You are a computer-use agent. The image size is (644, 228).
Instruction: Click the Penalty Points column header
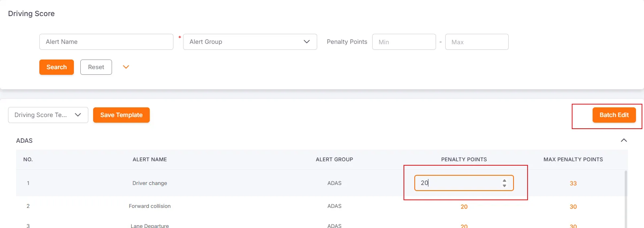pyautogui.click(x=464, y=160)
